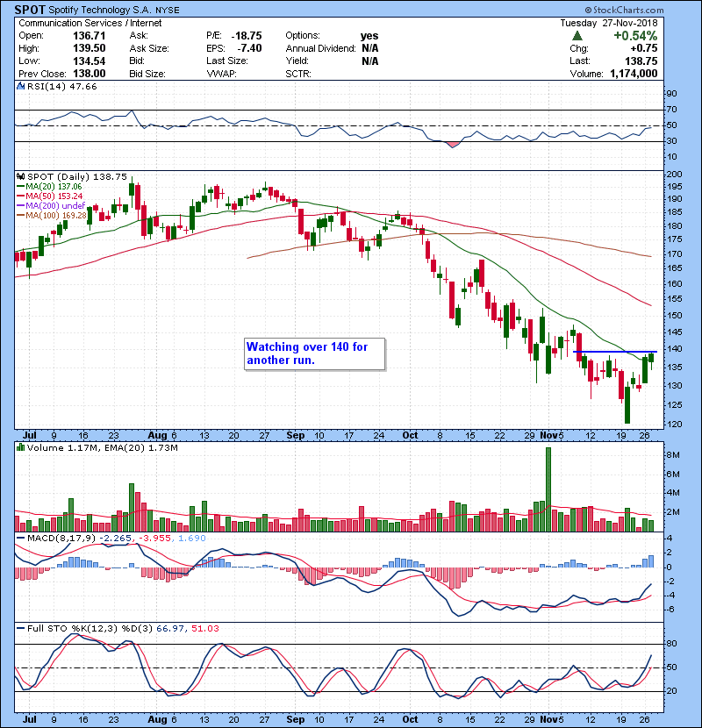Click the MACD value -2.265
The image size is (702, 728).
(116, 538)
